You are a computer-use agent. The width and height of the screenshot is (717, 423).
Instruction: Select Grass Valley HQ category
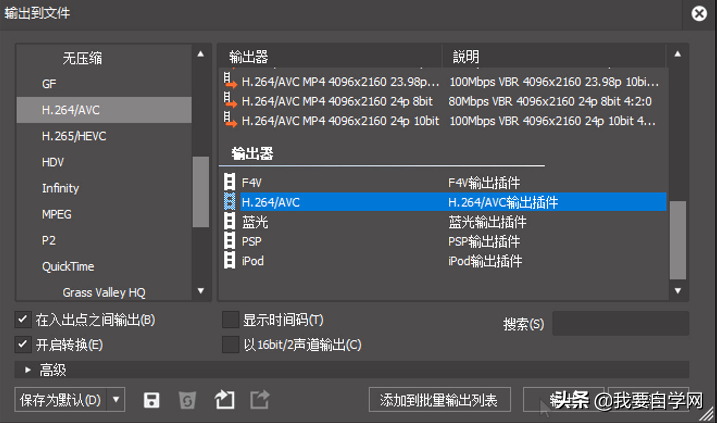click(104, 291)
